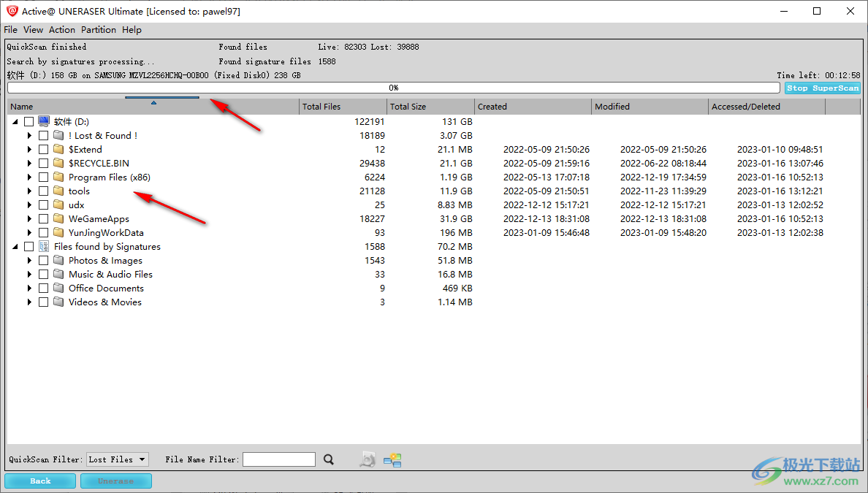Click the Stop SuperScan button

823,88
